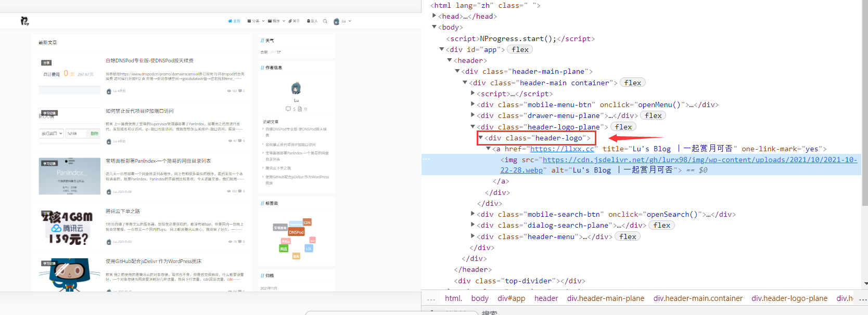868x315 pixels.
Task: Click 腾讯云 139元 article thumbnail
Action: 70,227
